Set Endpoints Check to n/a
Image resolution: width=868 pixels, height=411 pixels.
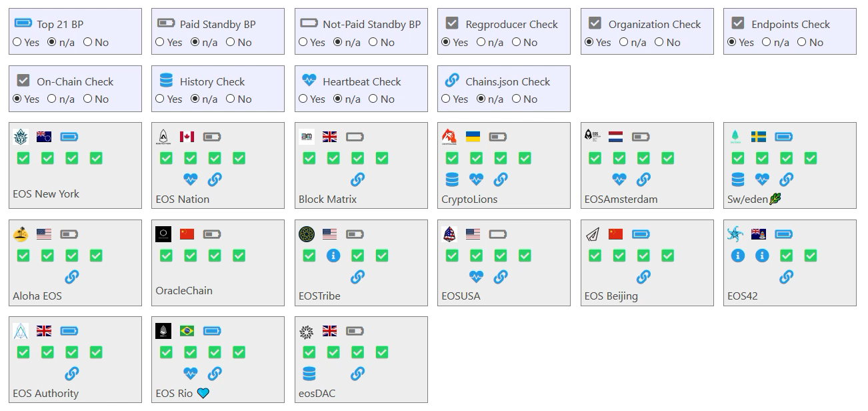tap(767, 42)
